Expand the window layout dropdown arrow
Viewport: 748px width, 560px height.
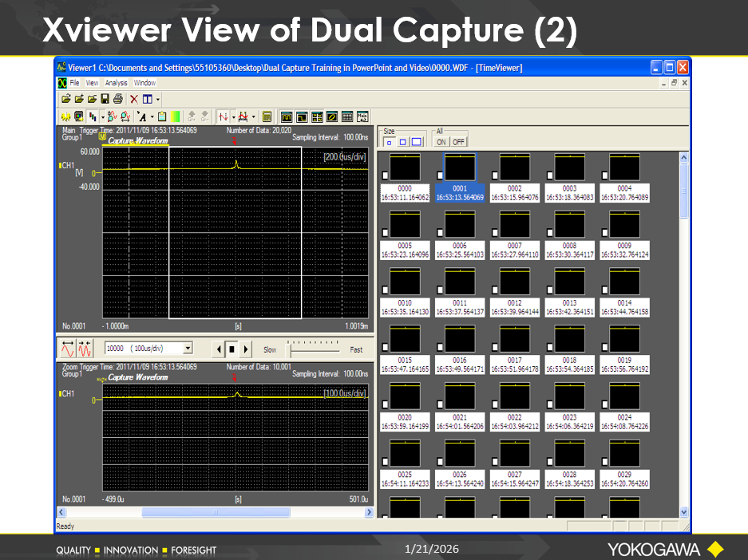coord(158,99)
